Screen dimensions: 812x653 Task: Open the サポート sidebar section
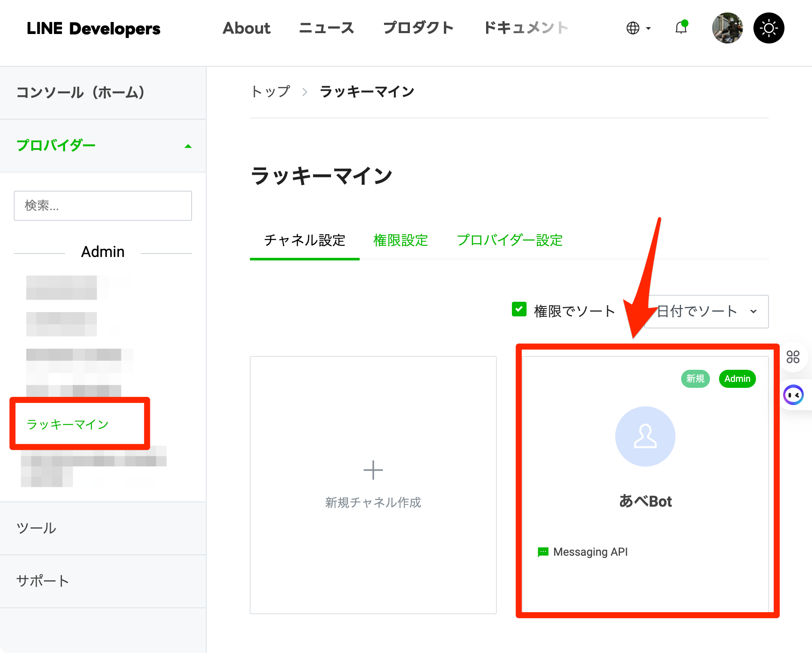[x=103, y=581]
